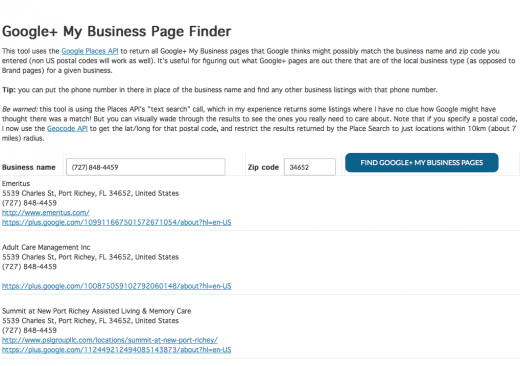This screenshot has height=366, width=520.
Task: Open Summit at New Port Richey Google+ link
Action: pos(117,350)
